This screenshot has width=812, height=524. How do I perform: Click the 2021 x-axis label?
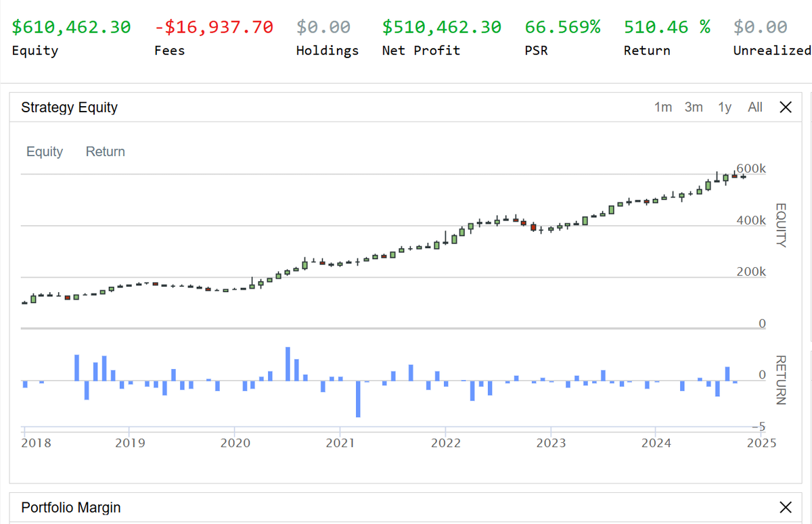point(340,443)
